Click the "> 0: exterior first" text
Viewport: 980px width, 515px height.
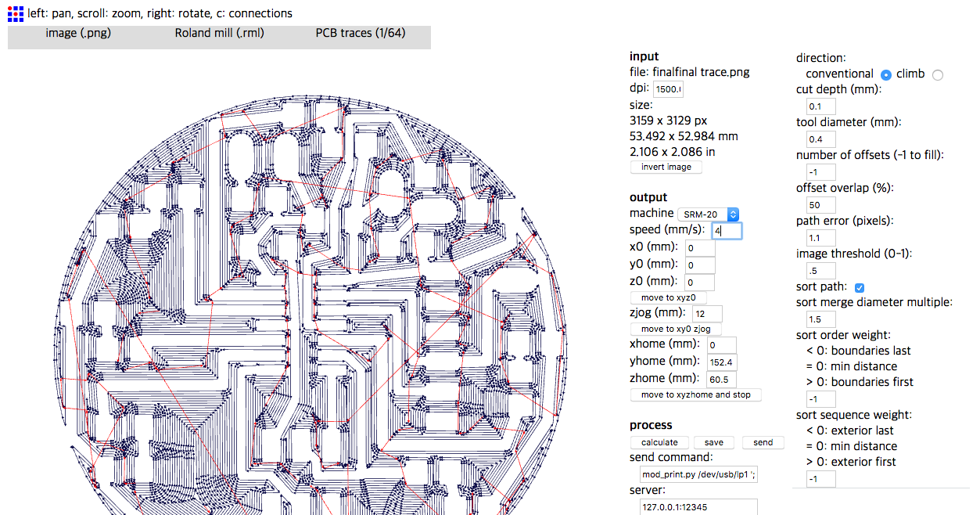(x=851, y=462)
